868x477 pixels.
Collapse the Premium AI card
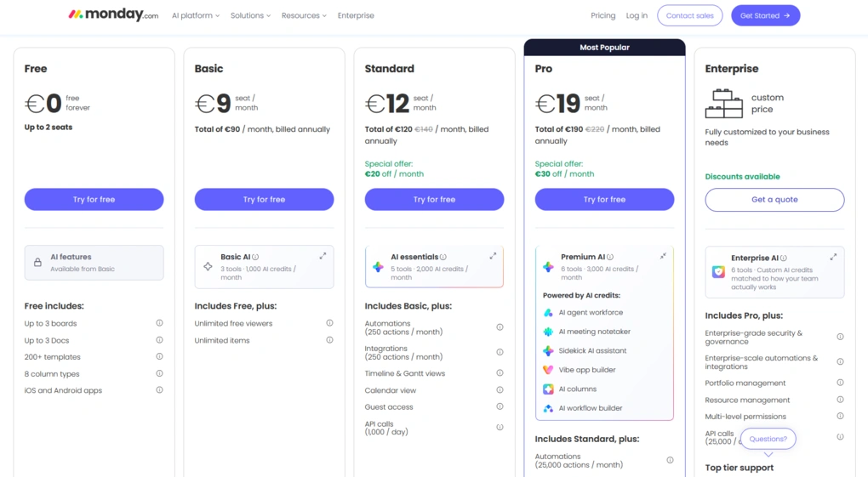click(x=663, y=256)
